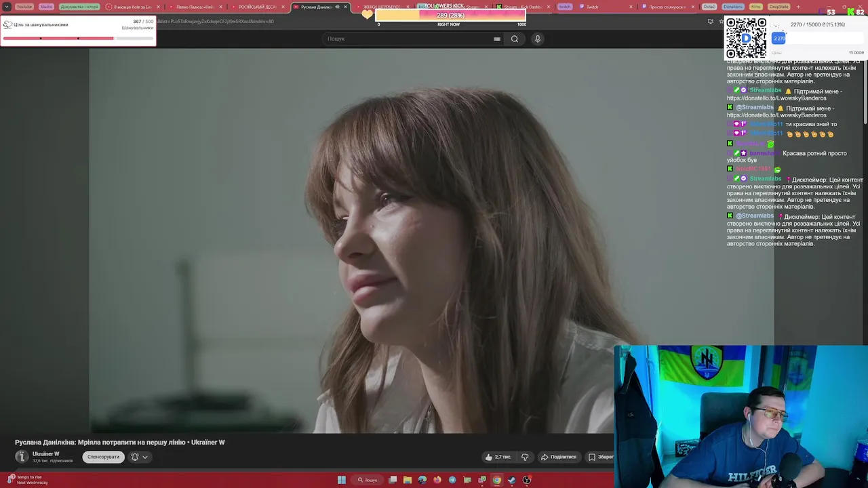Open the Windows Start menu
The width and height of the screenshot is (868, 488).
point(342,480)
